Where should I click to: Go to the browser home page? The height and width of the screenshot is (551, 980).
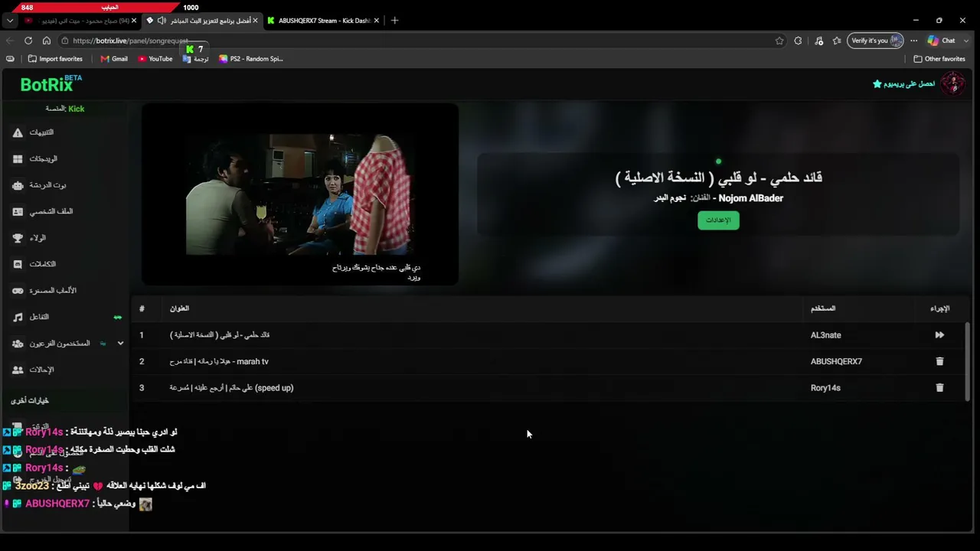(47, 41)
